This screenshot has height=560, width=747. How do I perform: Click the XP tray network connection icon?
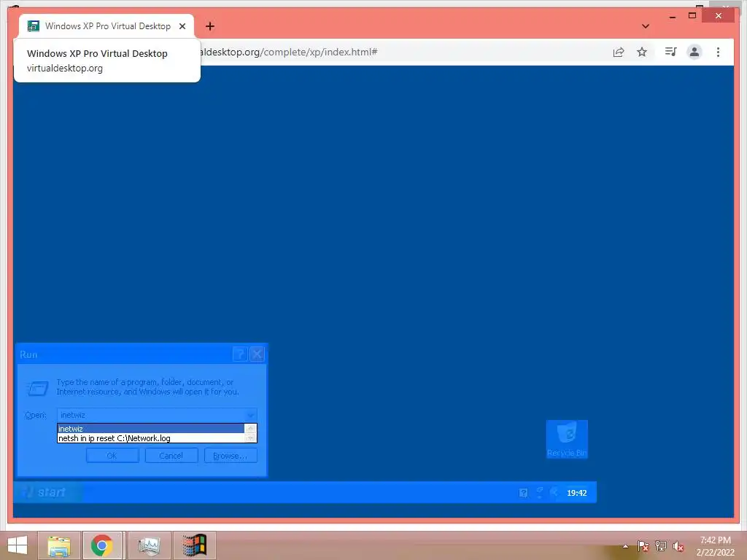[x=539, y=492]
